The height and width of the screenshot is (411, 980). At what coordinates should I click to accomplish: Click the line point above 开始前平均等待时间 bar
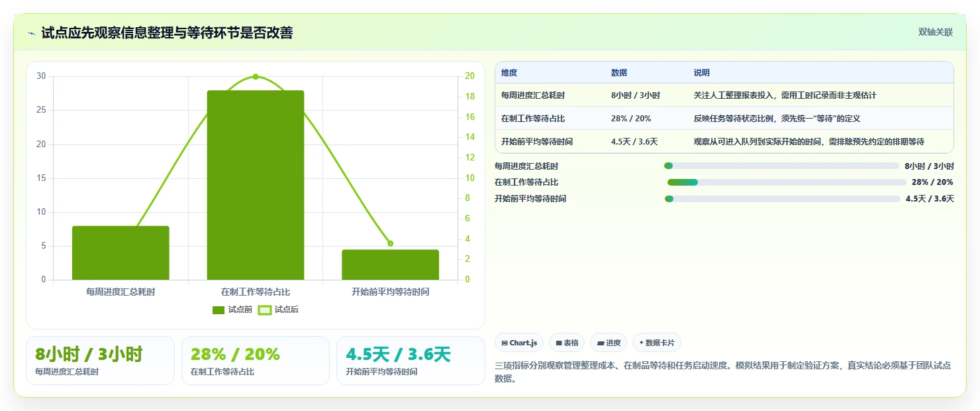[390, 243]
